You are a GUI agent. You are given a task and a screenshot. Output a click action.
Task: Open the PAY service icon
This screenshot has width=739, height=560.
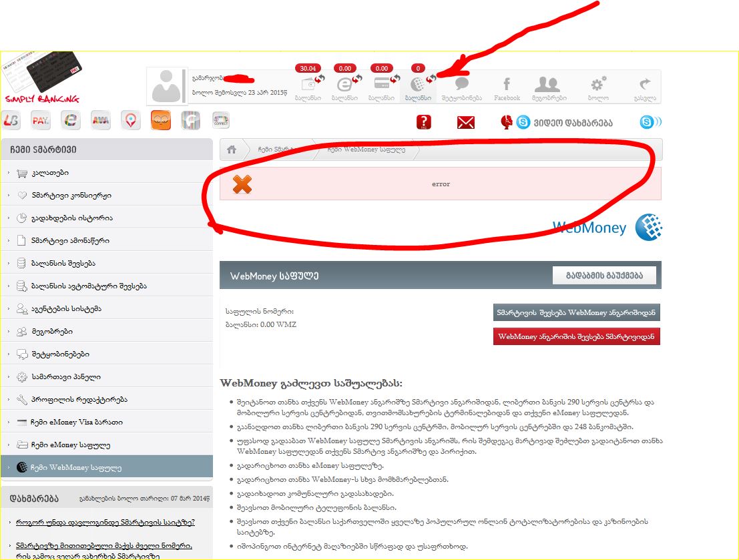coord(41,121)
